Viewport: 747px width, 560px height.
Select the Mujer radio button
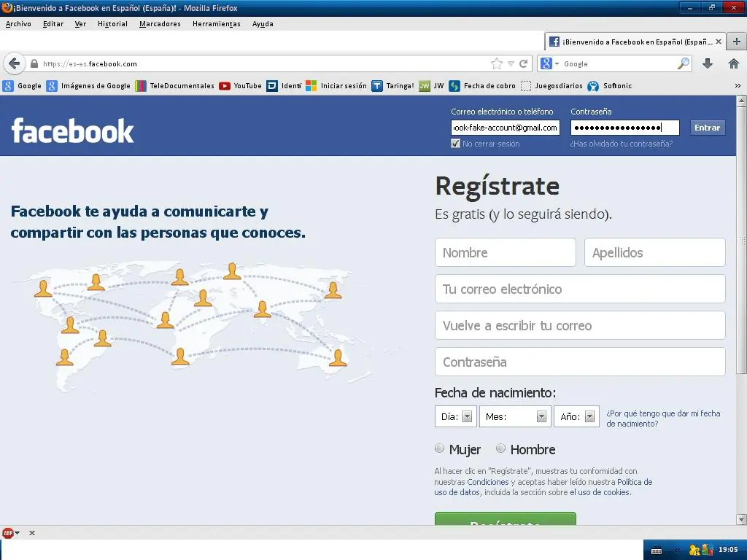439,448
